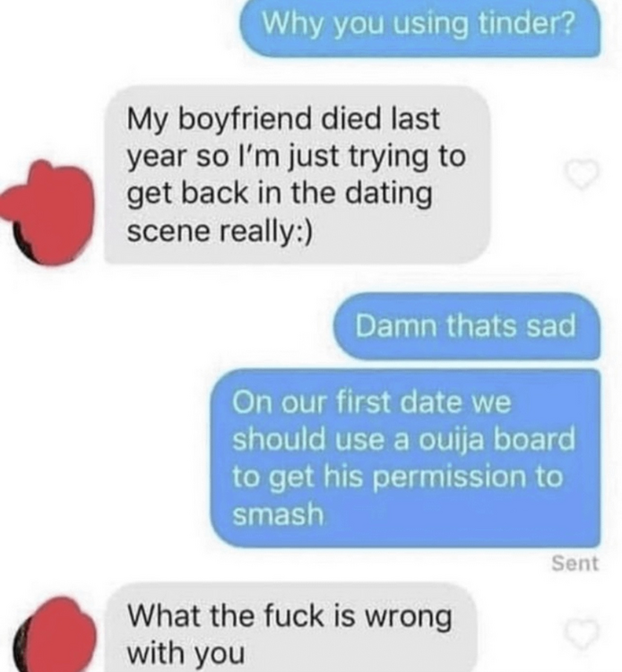Click "On our first date we" line
The width and height of the screenshot is (622, 672).
coord(372,402)
